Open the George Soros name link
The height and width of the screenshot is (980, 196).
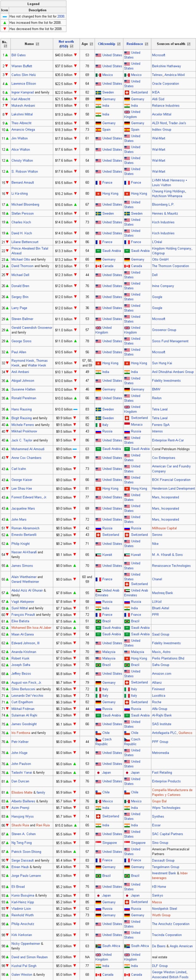pos(21,341)
